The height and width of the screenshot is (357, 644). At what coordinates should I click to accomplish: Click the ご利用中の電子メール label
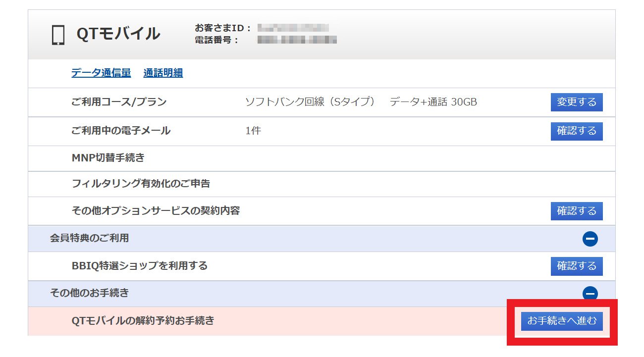(121, 131)
